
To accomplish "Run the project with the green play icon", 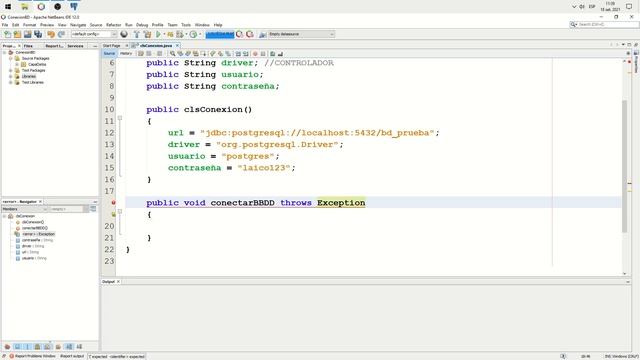I will click(158, 35).
